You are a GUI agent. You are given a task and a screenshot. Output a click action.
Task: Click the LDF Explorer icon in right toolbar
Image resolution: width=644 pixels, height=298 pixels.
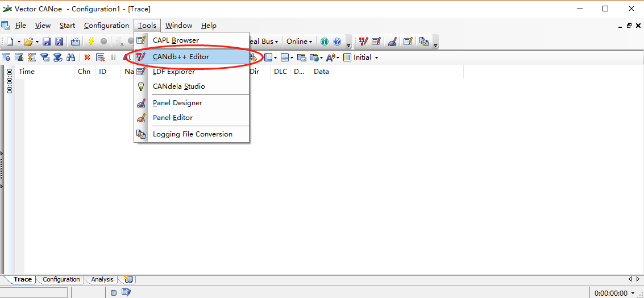point(376,42)
